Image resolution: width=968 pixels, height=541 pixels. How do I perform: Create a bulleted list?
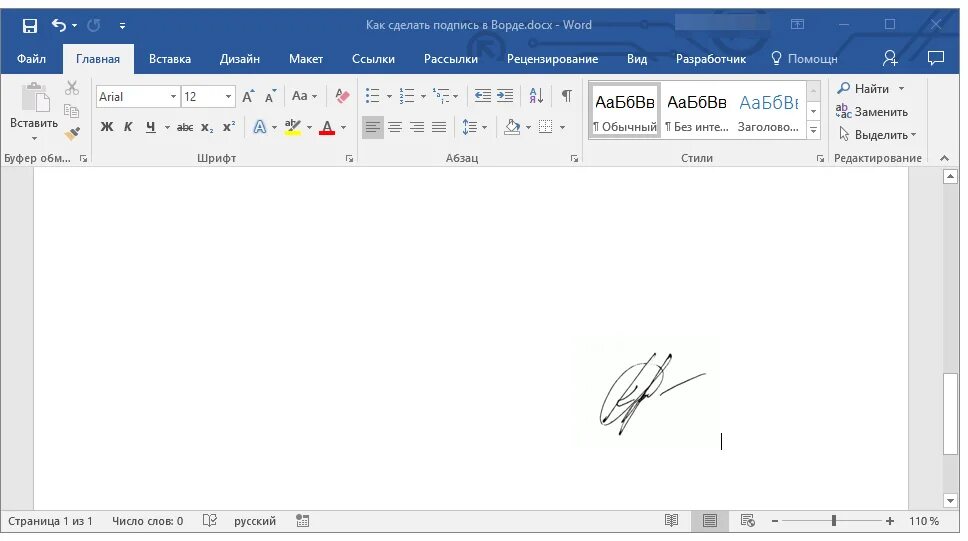(372, 96)
